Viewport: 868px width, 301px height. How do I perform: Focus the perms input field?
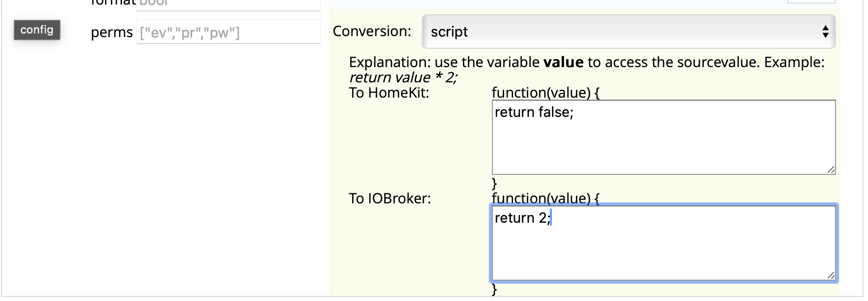click(228, 33)
